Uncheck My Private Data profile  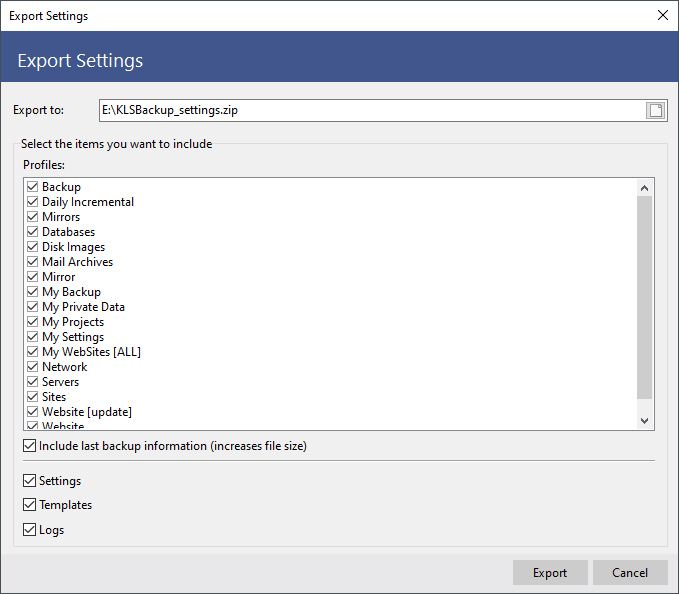point(33,307)
